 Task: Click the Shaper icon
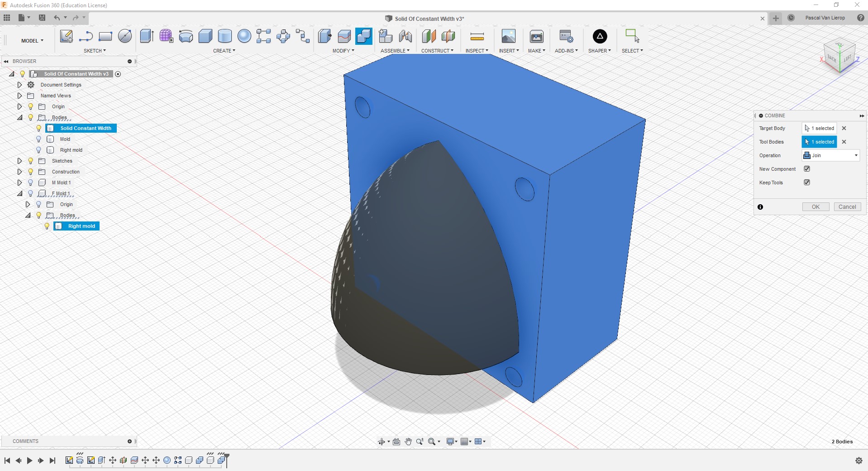tap(600, 36)
